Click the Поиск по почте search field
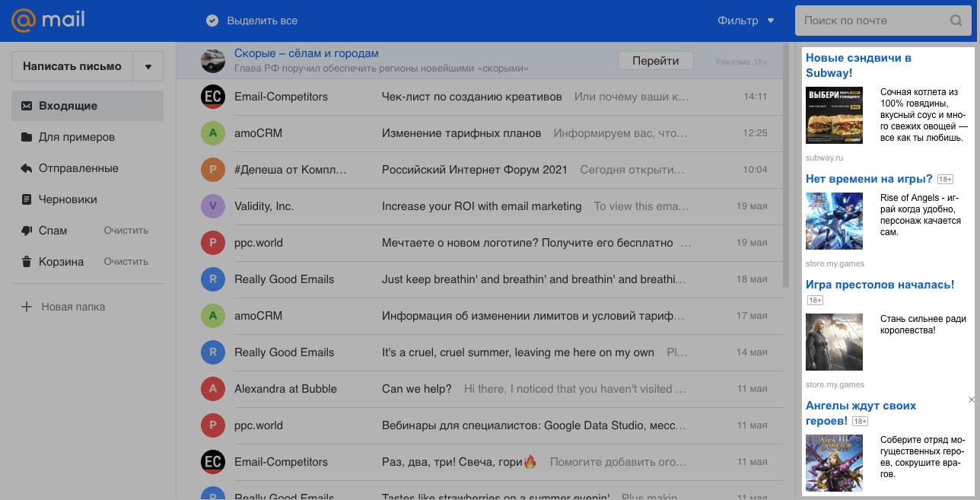This screenshot has width=980, height=500. [870, 21]
